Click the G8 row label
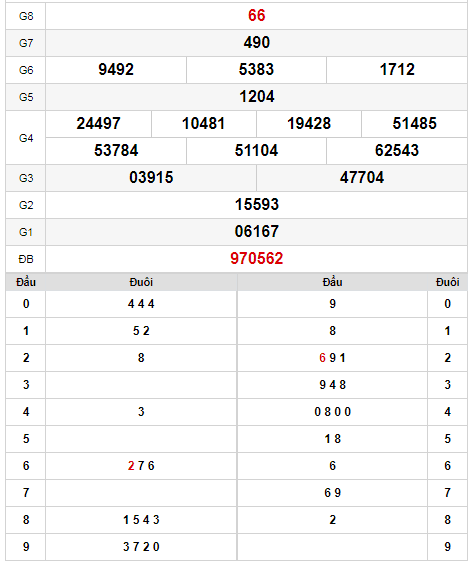Screen dimensions: 471x566 (x=26, y=16)
